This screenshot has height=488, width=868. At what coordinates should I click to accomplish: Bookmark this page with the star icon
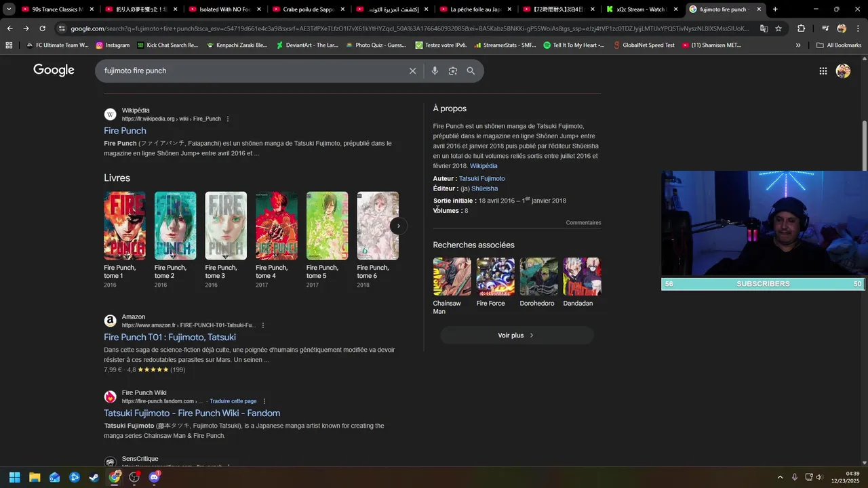click(778, 28)
